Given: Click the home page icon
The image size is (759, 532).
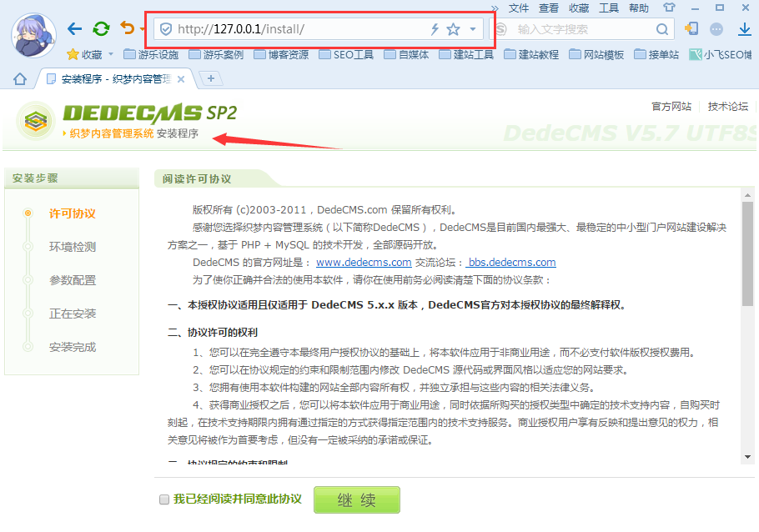Looking at the screenshot, I should coord(20,79).
